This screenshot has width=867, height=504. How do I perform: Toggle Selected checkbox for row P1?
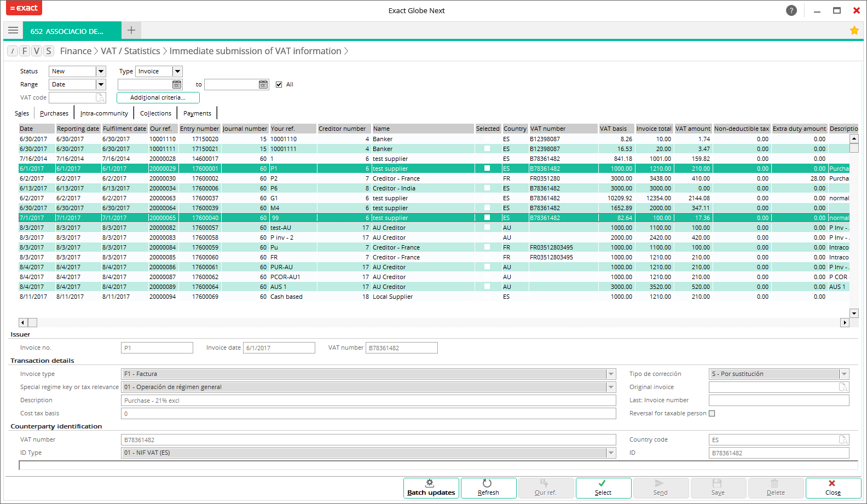tap(487, 169)
